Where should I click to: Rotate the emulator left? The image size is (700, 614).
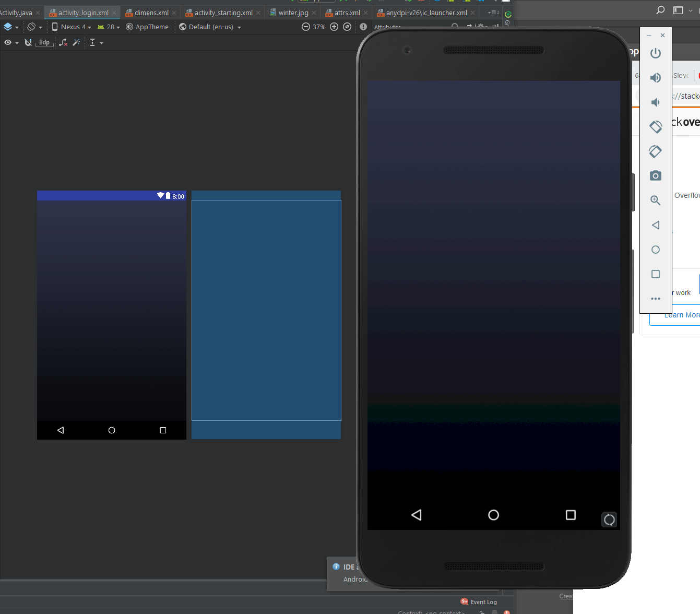(x=656, y=127)
